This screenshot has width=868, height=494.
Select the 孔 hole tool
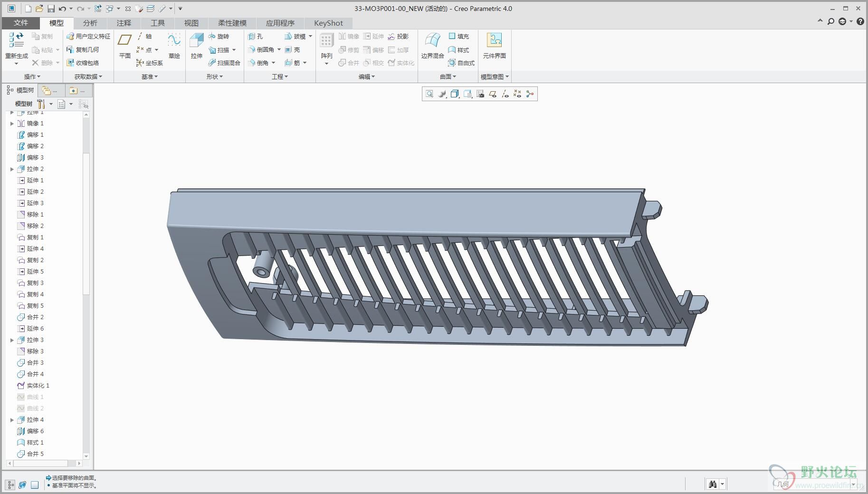(x=255, y=37)
